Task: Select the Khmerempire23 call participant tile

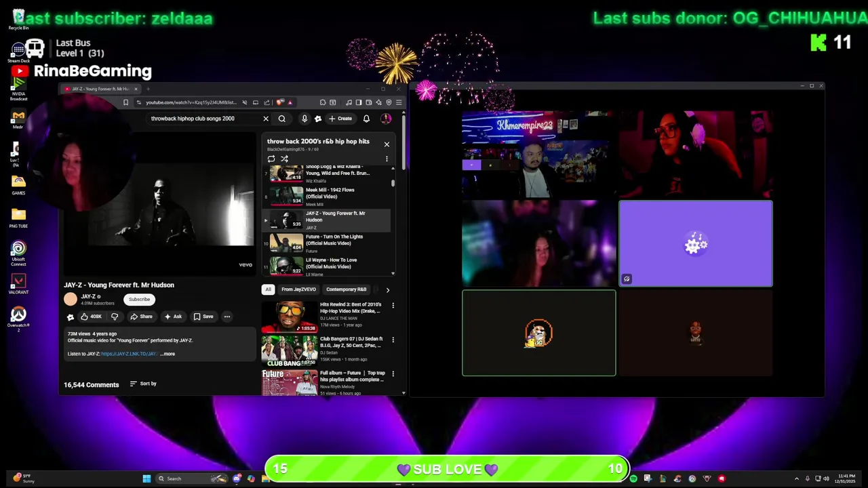Action: coord(539,155)
